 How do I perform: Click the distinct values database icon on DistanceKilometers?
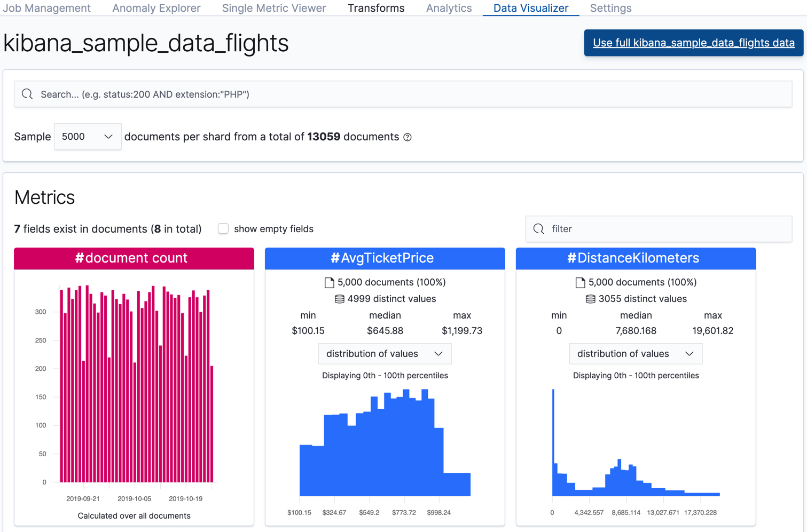coord(590,299)
